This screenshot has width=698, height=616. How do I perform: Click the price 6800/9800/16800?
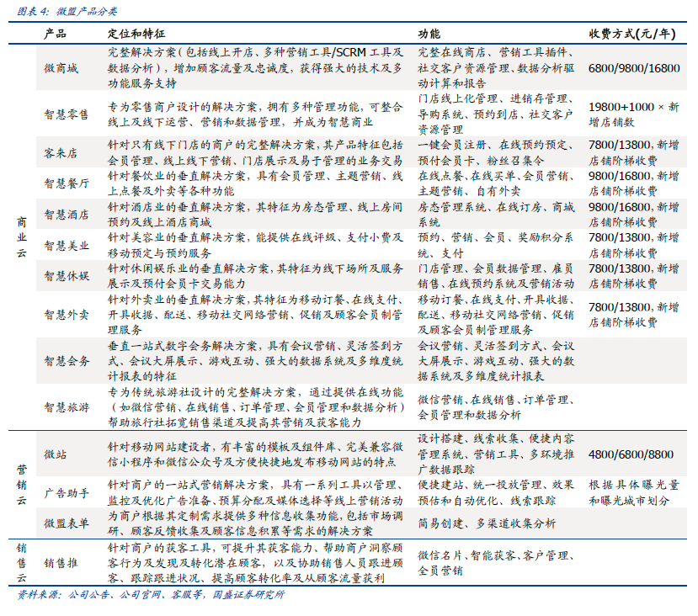pyautogui.click(x=634, y=68)
